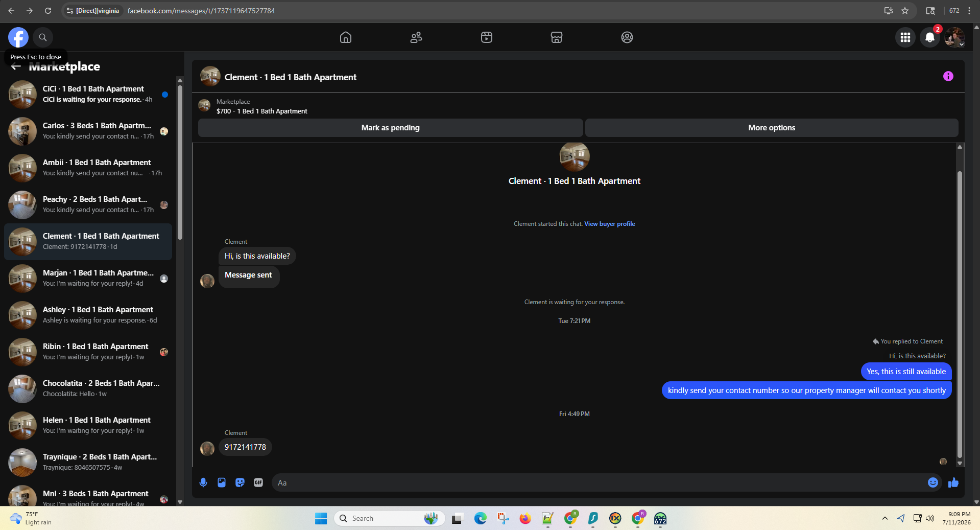This screenshot has width=980, height=530.
Task: Open the Mnl 3 Beds conversation
Action: [88, 494]
